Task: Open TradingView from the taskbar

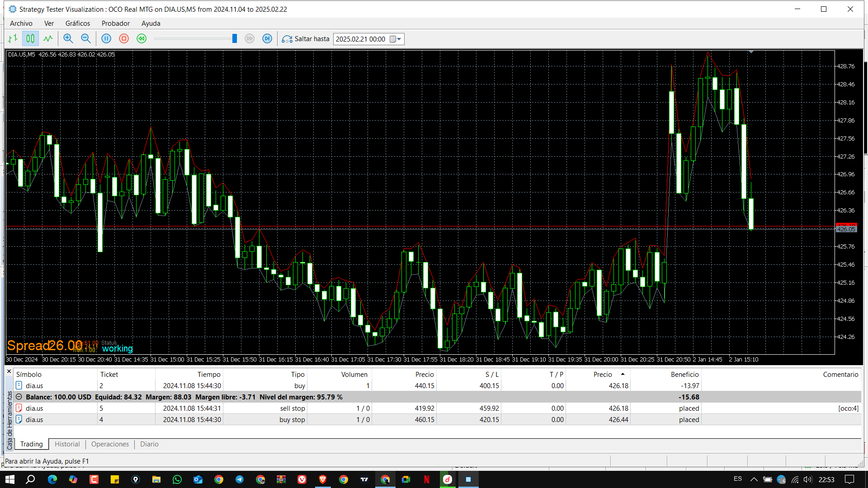Action: [364, 479]
